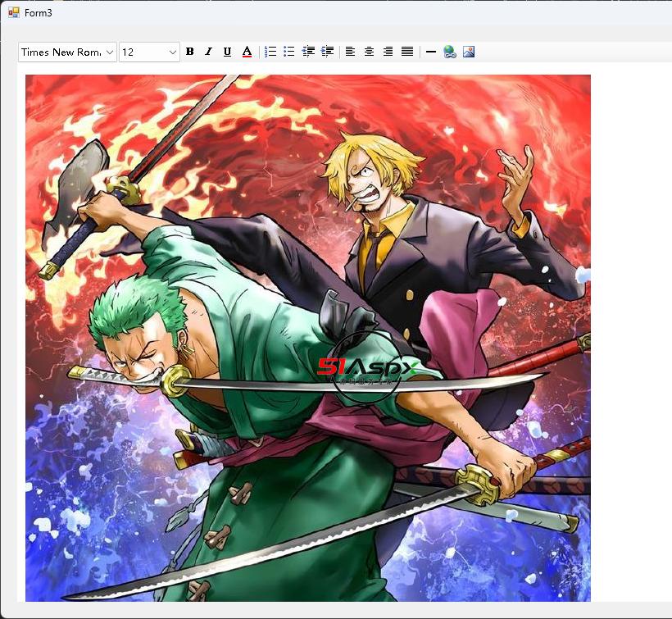This screenshot has width=672, height=619.
Task: Toggle italic formatting
Action: (x=209, y=52)
